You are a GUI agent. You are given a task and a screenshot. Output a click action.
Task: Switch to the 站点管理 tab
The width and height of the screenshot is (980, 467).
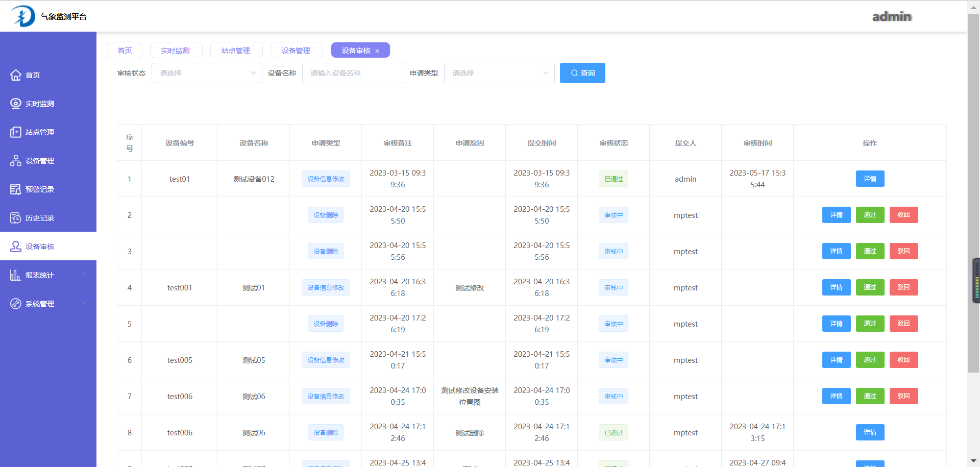tap(236, 50)
